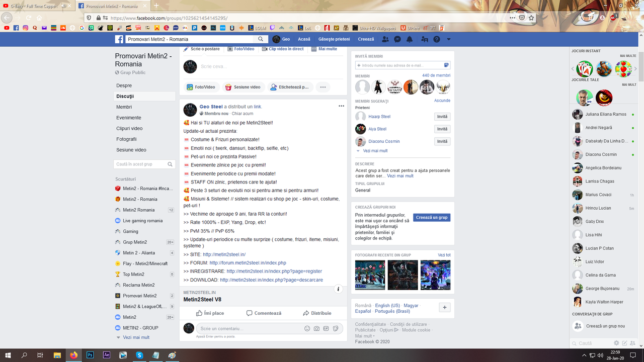644x362 pixels.
Task: Open the YouTube bookmark in bookmarks bar
Action: point(7,28)
